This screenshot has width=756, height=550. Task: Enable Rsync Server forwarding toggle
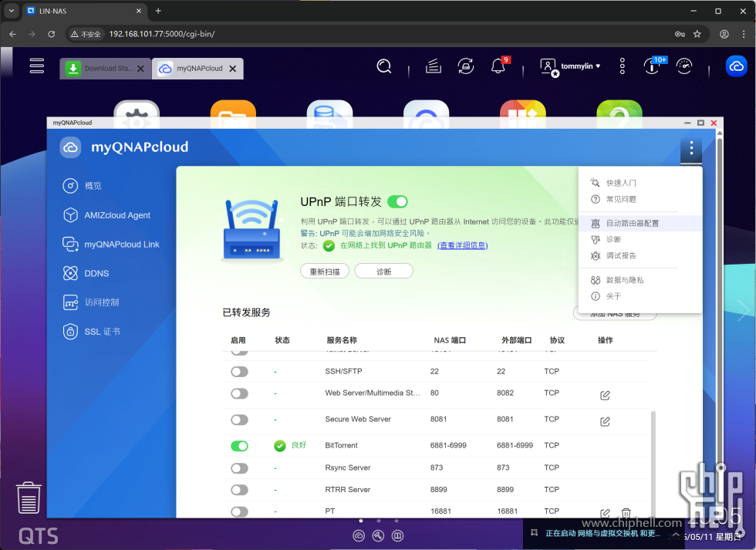pyautogui.click(x=239, y=468)
